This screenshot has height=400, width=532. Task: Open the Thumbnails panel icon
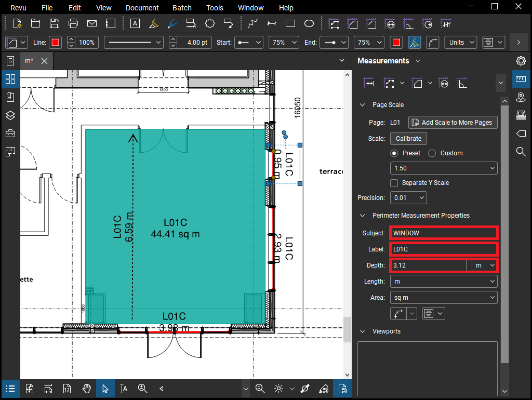click(10, 79)
